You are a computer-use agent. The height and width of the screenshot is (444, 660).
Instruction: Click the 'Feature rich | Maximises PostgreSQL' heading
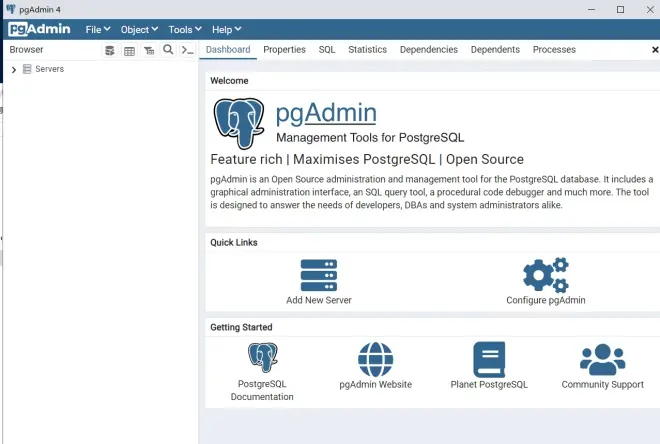coord(367,159)
